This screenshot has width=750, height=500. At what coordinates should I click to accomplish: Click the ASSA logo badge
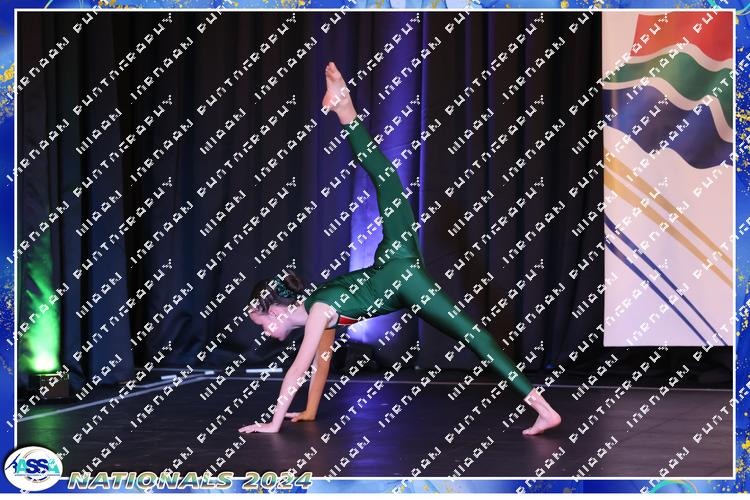[33, 468]
